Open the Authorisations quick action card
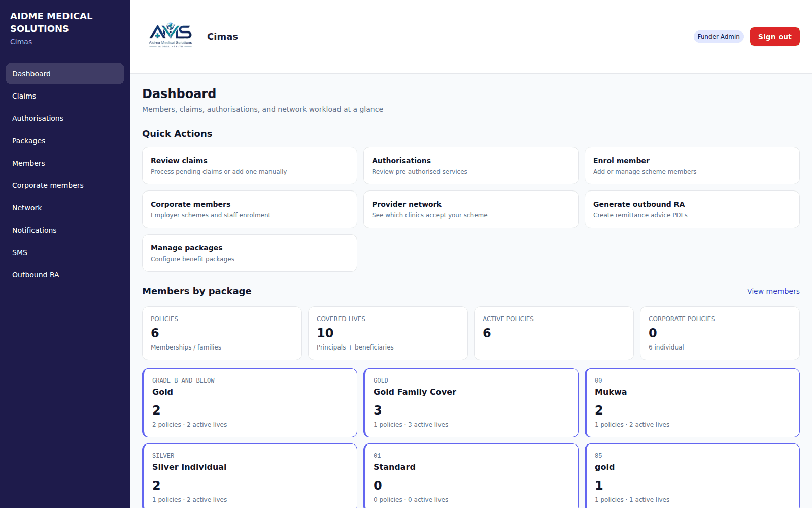812x508 pixels. [471, 166]
